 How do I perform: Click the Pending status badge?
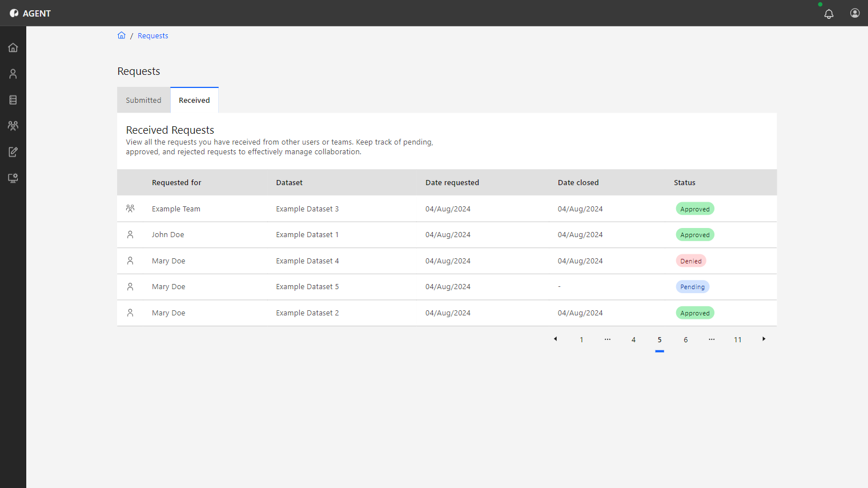point(693,287)
